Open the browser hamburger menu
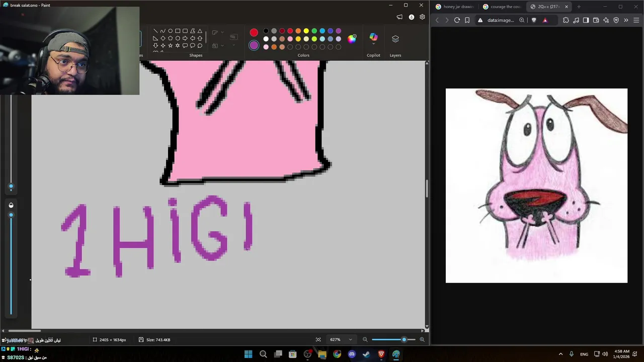 click(x=636, y=20)
